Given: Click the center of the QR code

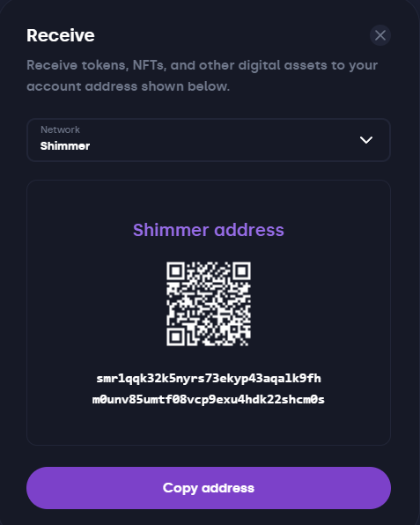Looking at the screenshot, I should pos(209,304).
